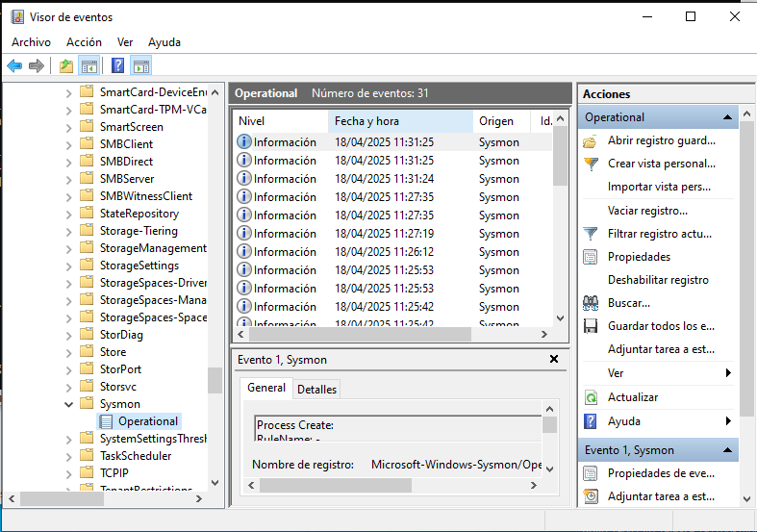Open the Archivo menu
The image size is (757, 532).
[31, 42]
